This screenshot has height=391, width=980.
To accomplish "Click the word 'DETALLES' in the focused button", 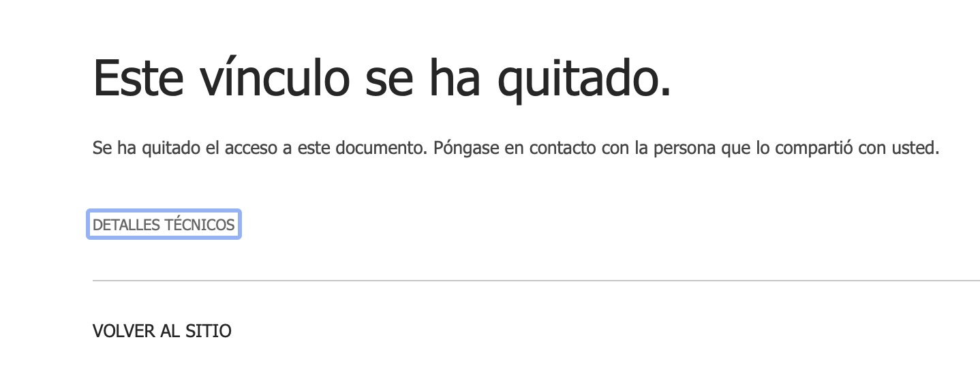I will pos(127,225).
